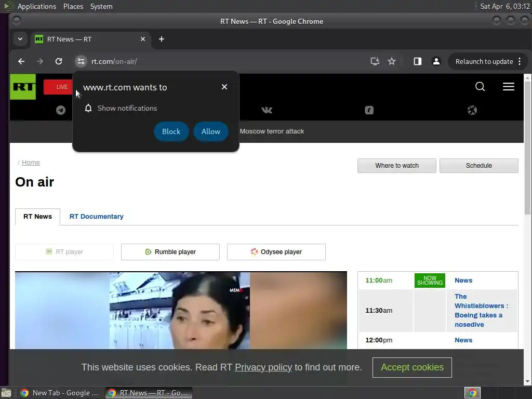Open the Places menu

(73, 6)
